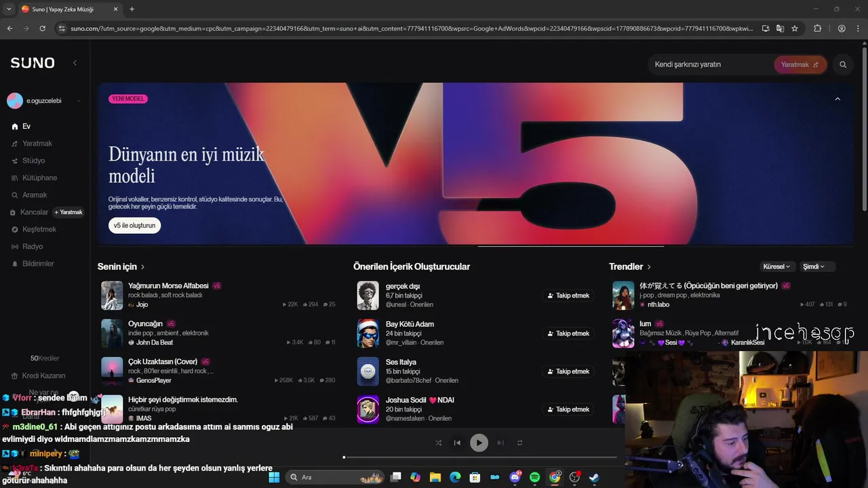The image size is (868, 488).
Task: Open the trending lum song thumbnail
Action: [x=623, y=333]
